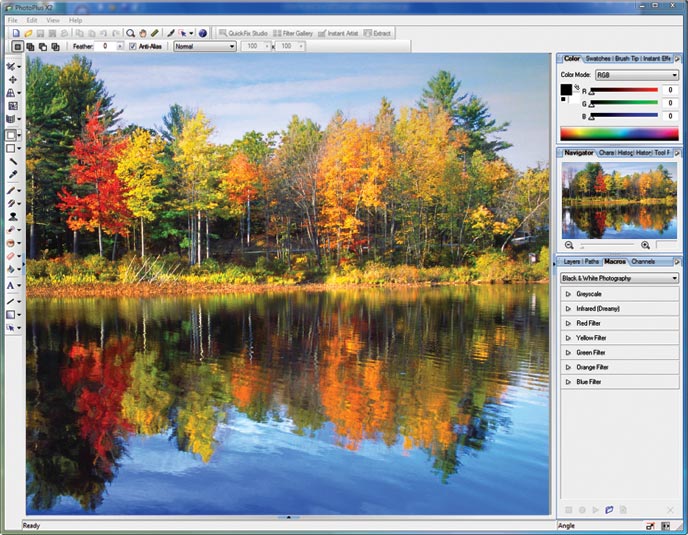The image size is (688, 535).
Task: Select the rectangle selection tool
Action: [11, 135]
